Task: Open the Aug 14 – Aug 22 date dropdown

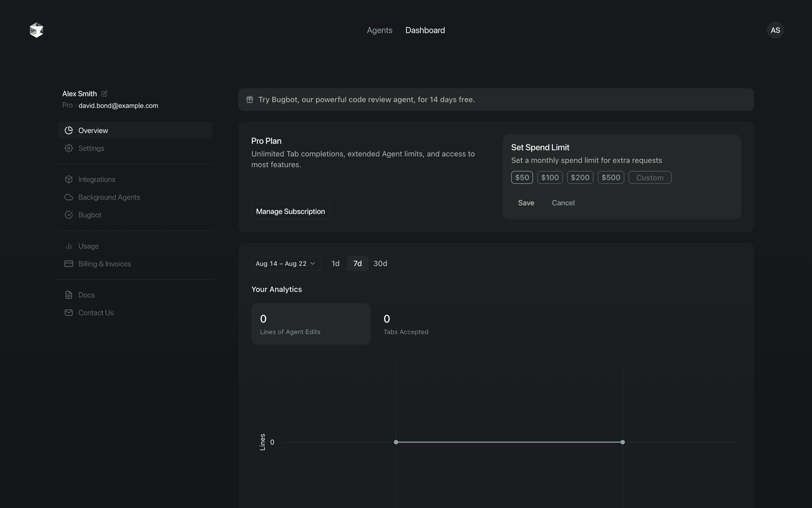Action: (286, 263)
